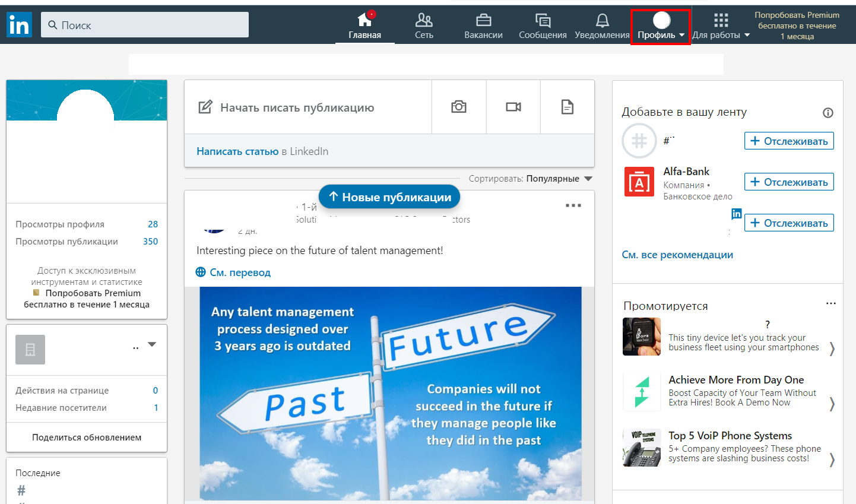Click the Поиск search field
856x504 pixels.
pos(145,25)
